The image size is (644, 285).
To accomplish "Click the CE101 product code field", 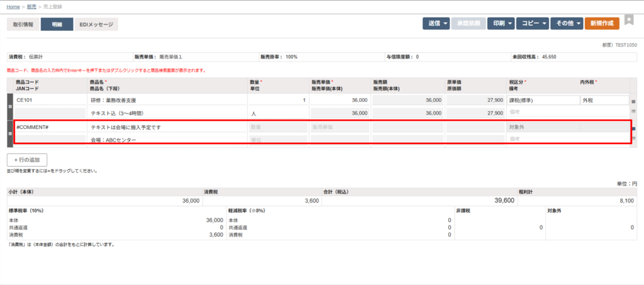I will tap(50, 100).
